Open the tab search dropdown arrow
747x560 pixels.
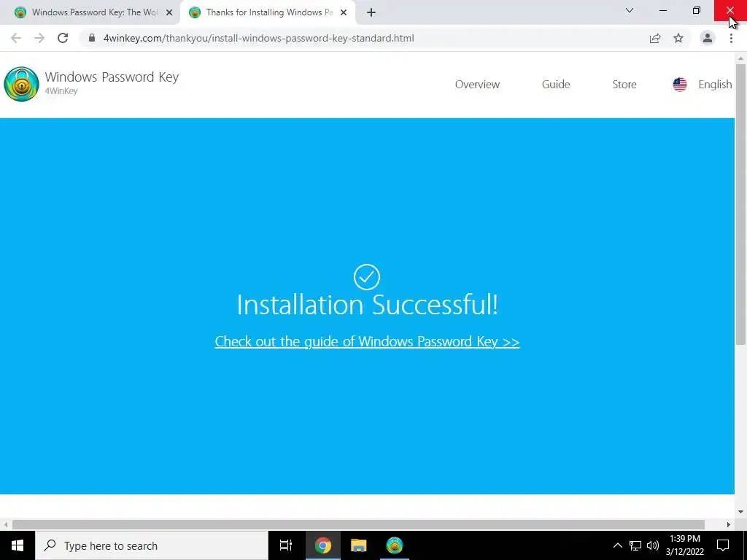pos(630,10)
